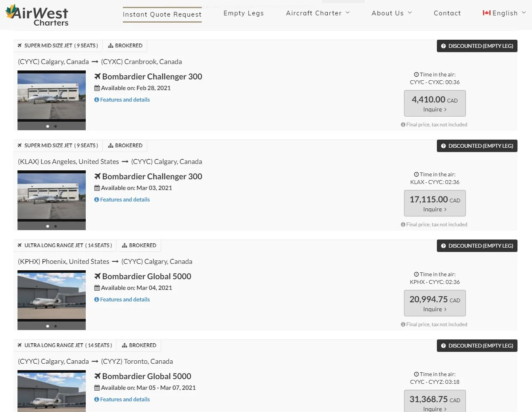Click the info icon next to Calgary–Cranbrook Features and details
The image size is (532, 412).
[96, 100]
